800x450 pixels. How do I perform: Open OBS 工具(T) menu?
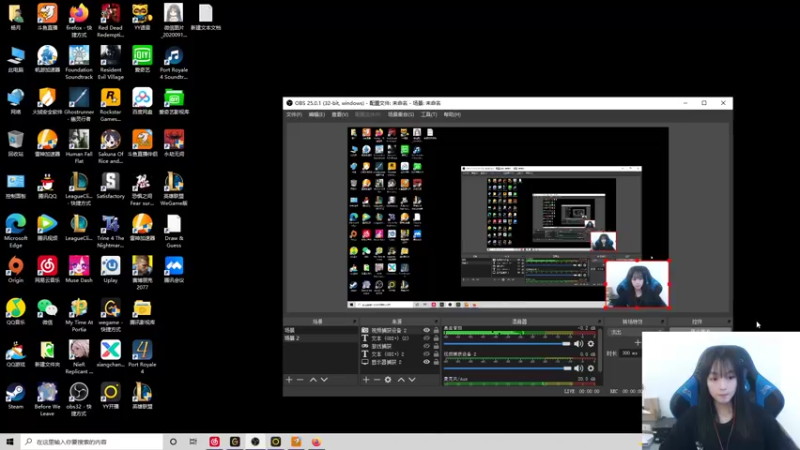[429, 115]
